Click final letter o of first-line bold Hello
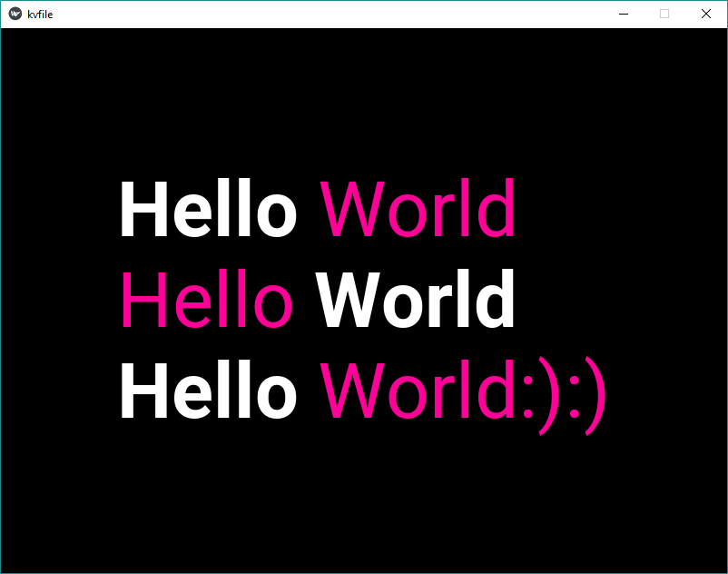Viewport: 728px width, 574px height. (x=277, y=217)
